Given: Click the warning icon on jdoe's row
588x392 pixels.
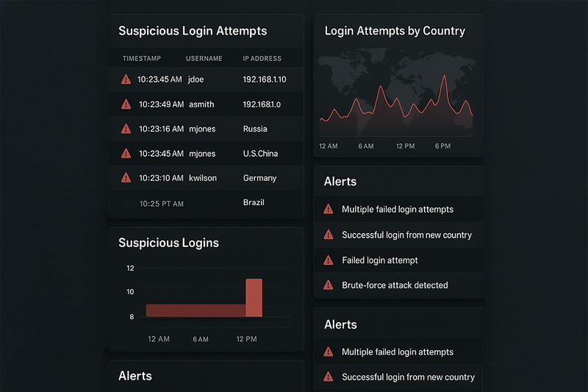Looking at the screenshot, I should pos(126,79).
